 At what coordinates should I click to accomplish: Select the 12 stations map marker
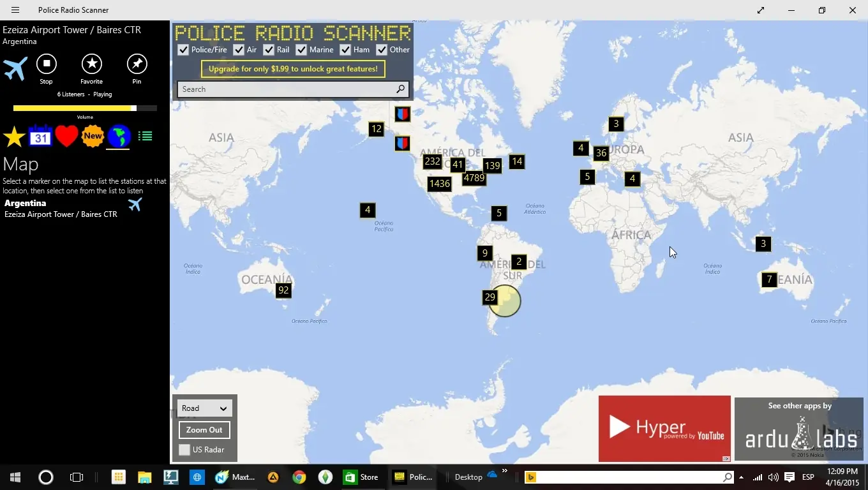tap(376, 129)
